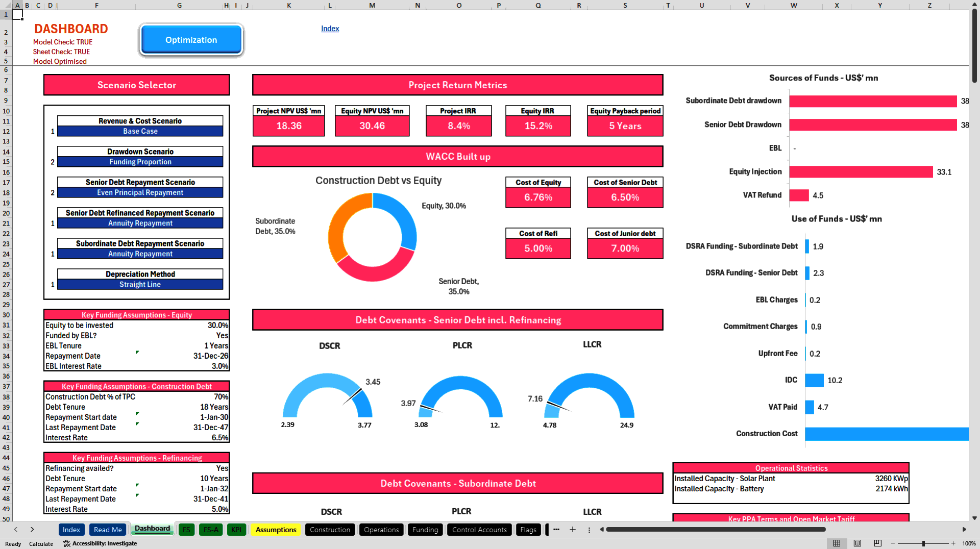
Task: Click the zoom slider handle
Action: (x=923, y=543)
